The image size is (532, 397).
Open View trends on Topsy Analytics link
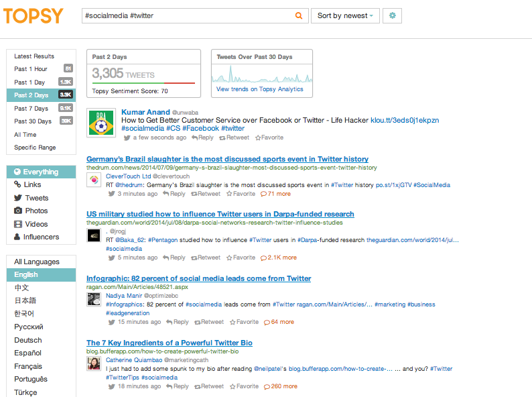tap(259, 89)
